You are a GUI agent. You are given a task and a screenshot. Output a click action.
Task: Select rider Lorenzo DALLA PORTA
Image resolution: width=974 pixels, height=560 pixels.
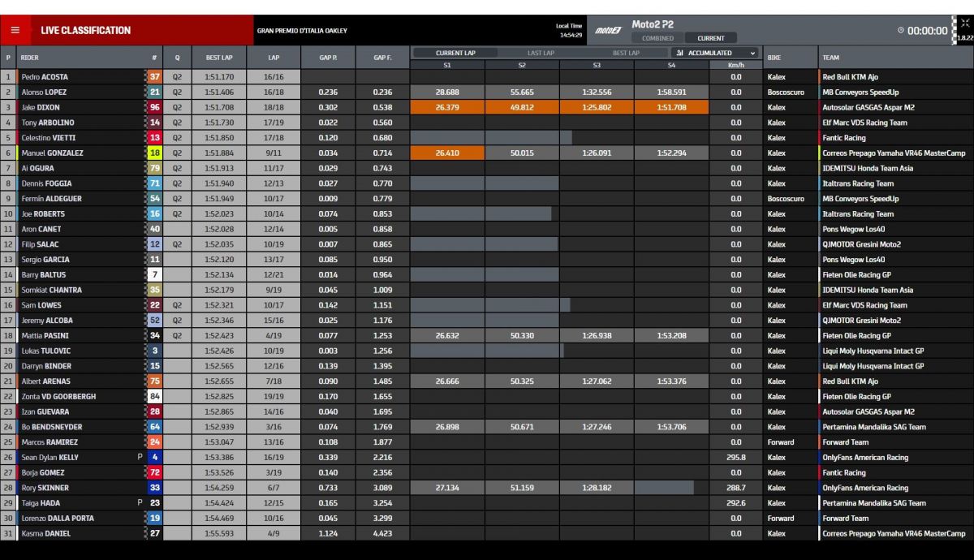click(58, 518)
